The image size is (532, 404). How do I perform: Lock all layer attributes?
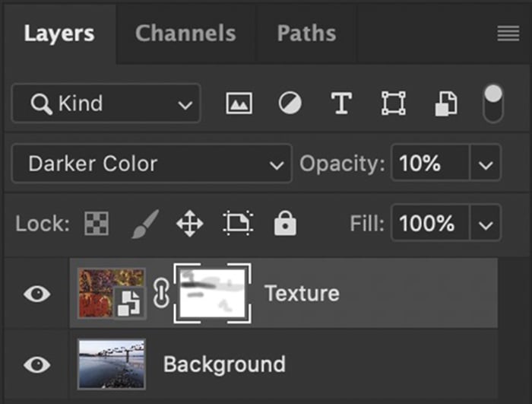coord(285,223)
